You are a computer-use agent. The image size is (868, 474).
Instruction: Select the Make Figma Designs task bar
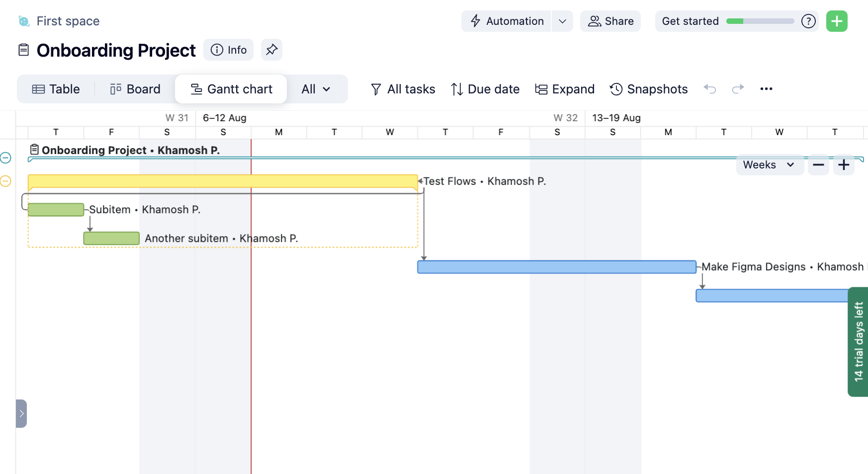(x=556, y=267)
